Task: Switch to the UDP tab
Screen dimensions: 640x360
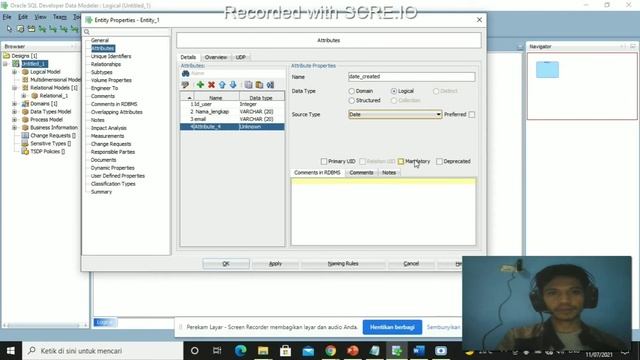Action: click(240, 57)
